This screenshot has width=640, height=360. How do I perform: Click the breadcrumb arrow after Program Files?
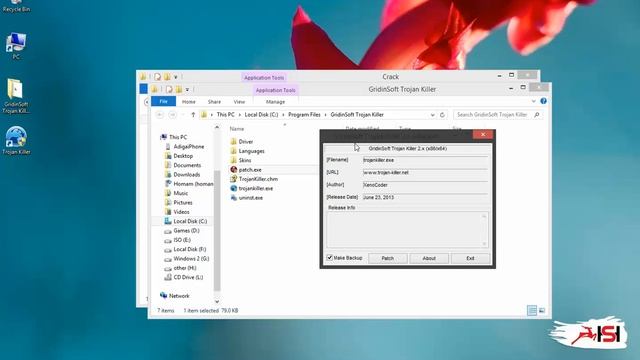(325, 115)
